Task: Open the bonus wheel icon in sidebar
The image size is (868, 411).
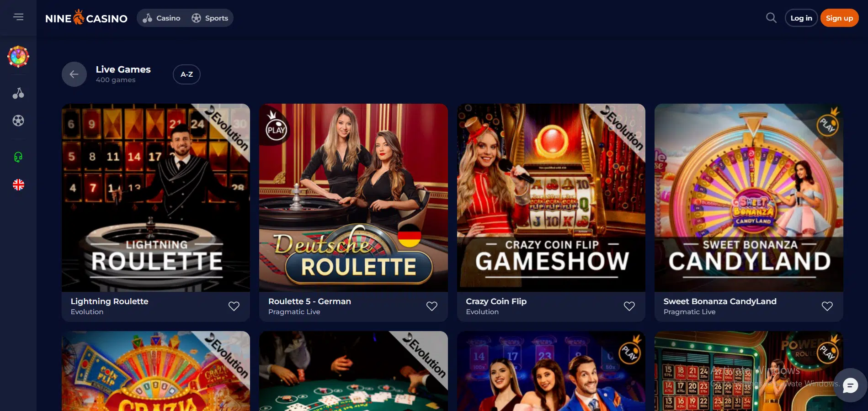Action: 18,57
